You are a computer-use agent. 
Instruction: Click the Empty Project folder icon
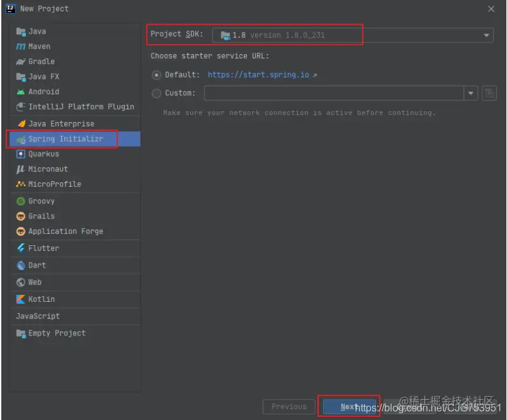click(x=21, y=334)
